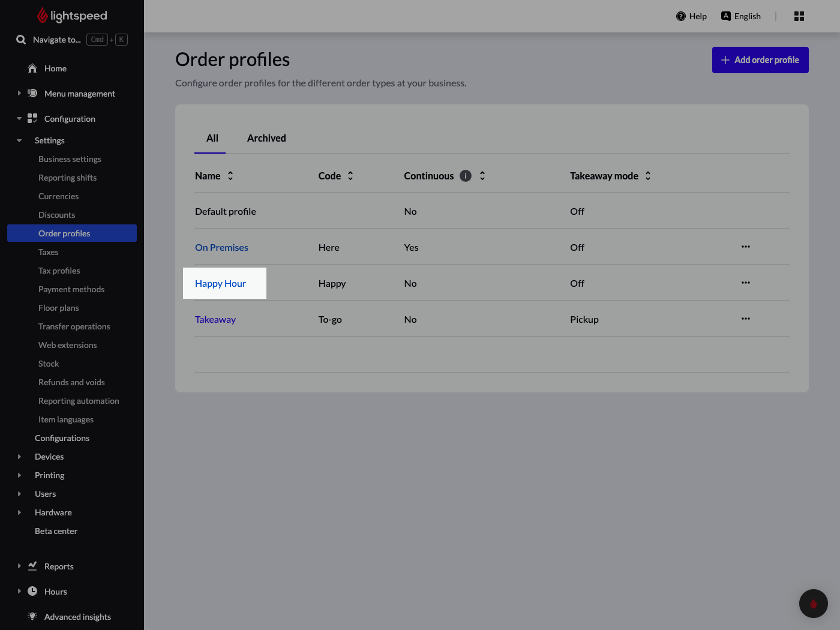This screenshot has height=630, width=840.
Task: Sort by the Continuous column arrows
Action: coord(482,176)
